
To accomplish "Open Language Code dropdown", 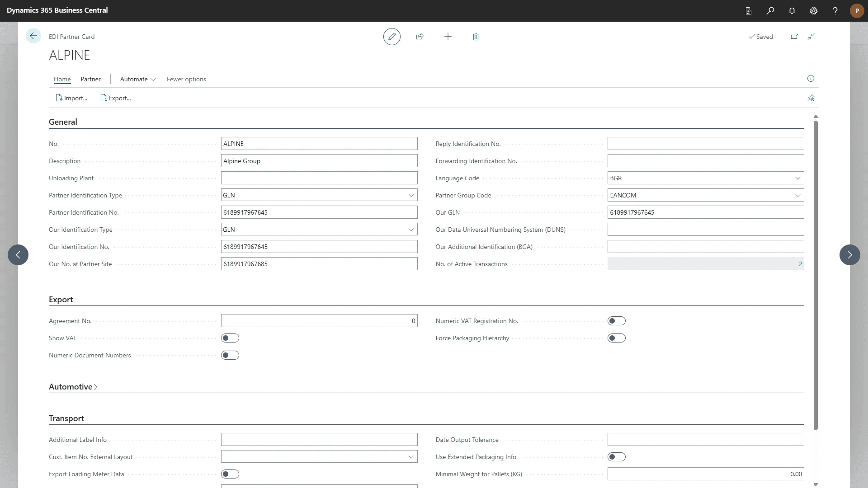I will [x=797, y=178].
